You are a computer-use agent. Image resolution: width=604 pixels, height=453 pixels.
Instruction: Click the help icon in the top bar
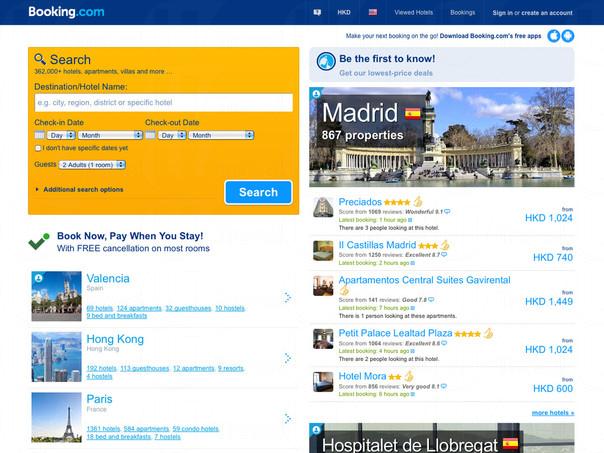317,13
